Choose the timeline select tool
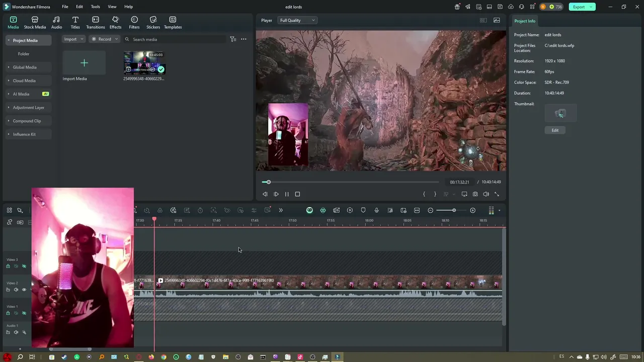This screenshot has width=644, height=362. click(x=20, y=210)
